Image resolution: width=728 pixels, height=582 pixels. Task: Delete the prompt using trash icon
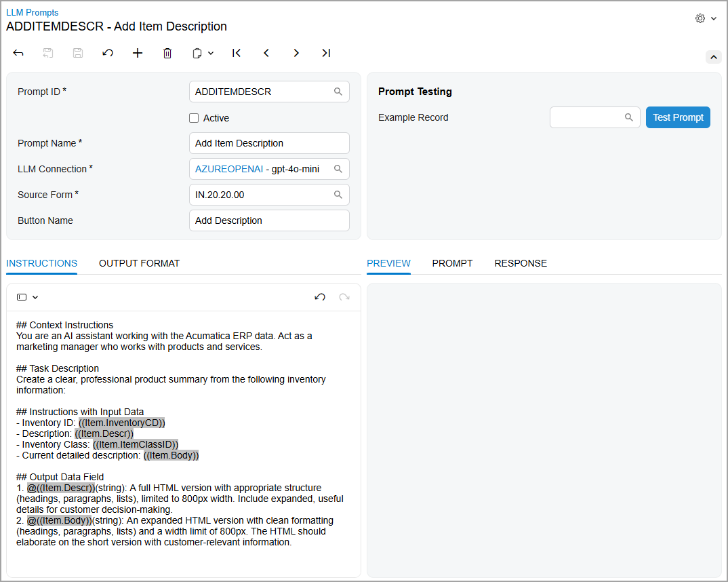(x=167, y=53)
